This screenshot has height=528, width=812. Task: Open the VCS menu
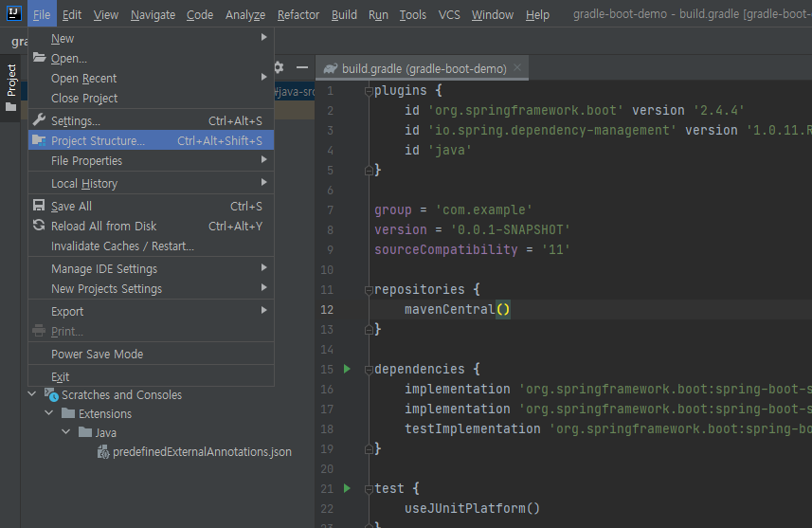coord(449,14)
